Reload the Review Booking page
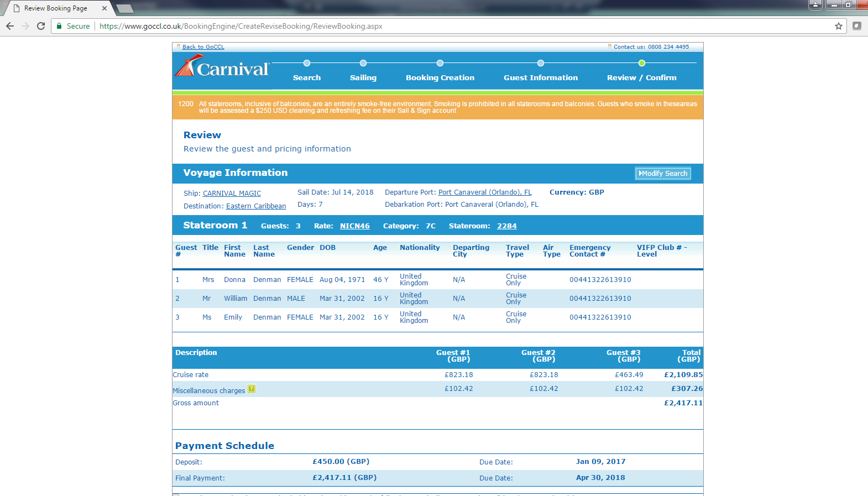 pos(41,26)
